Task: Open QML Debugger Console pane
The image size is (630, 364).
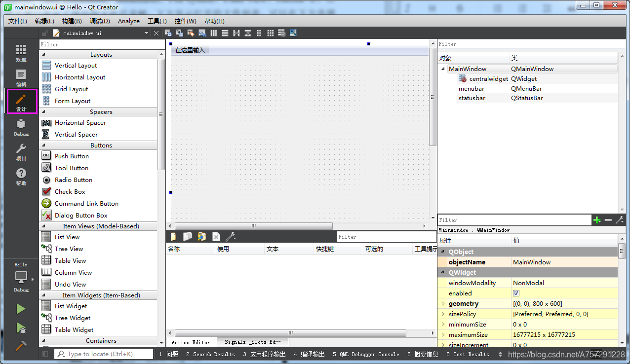Action: point(366,354)
